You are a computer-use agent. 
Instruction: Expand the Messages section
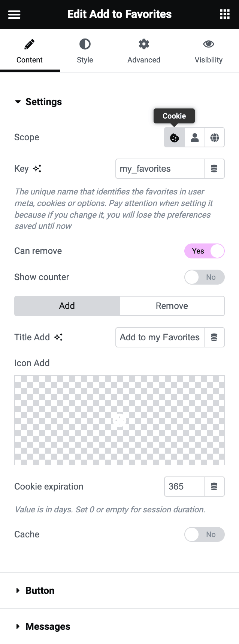point(48,626)
